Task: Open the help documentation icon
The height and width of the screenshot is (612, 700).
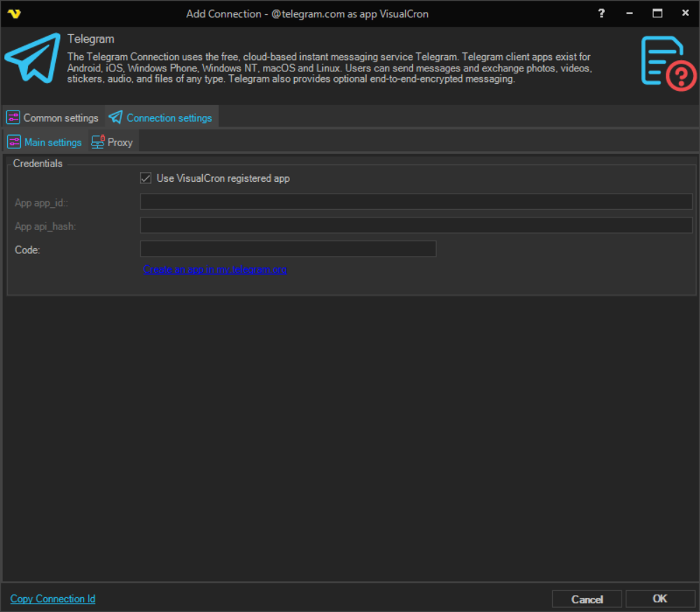Action: point(668,63)
